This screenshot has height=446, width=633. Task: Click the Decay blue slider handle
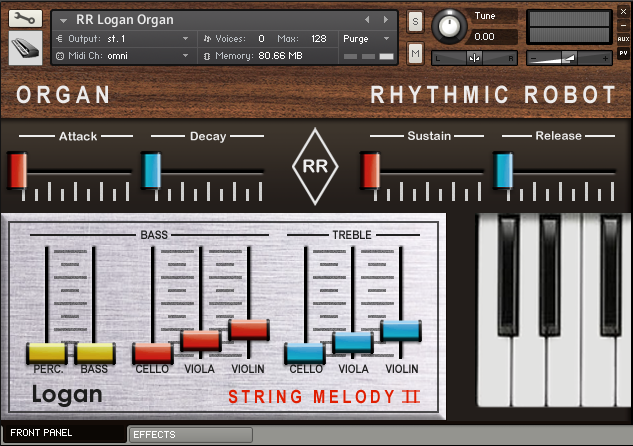[151, 170]
